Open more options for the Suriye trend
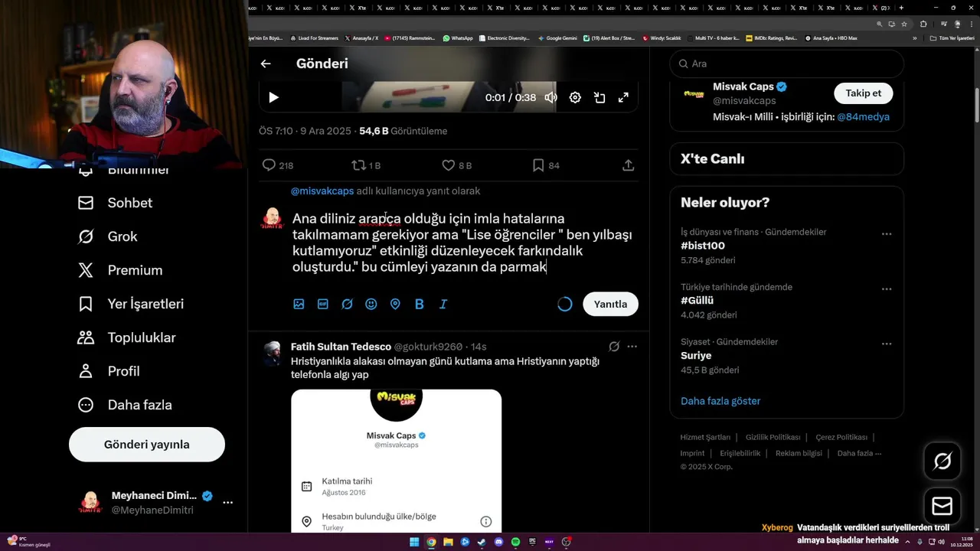980x551 pixels. pyautogui.click(x=887, y=344)
